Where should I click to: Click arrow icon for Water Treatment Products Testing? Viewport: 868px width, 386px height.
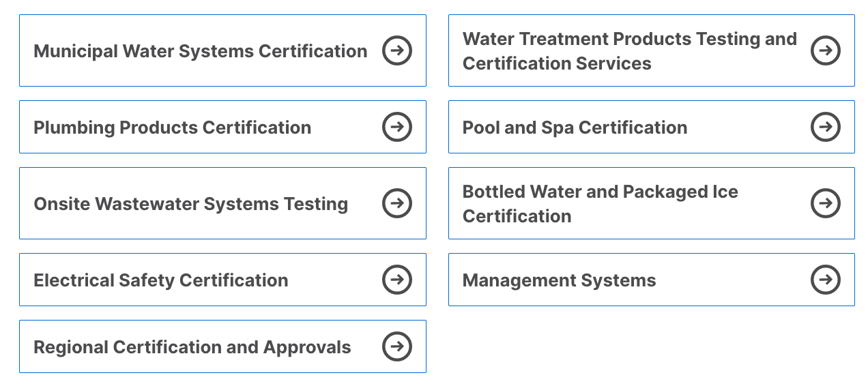(826, 50)
